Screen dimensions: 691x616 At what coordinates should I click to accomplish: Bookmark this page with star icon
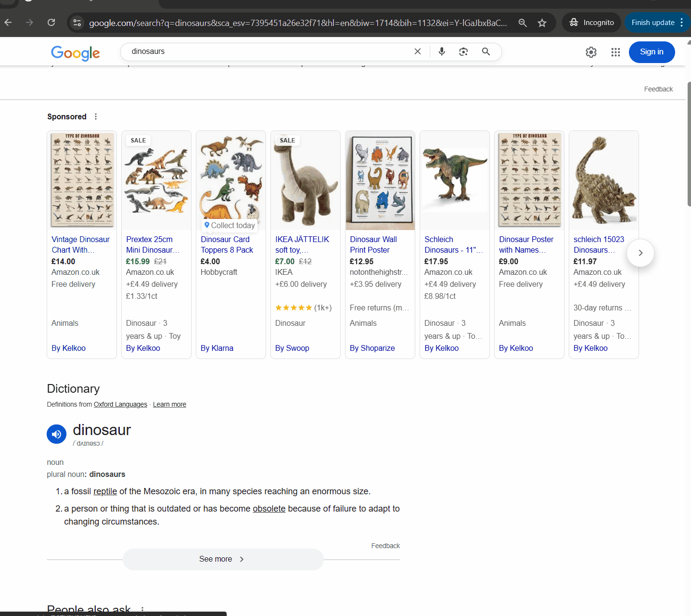coord(542,23)
